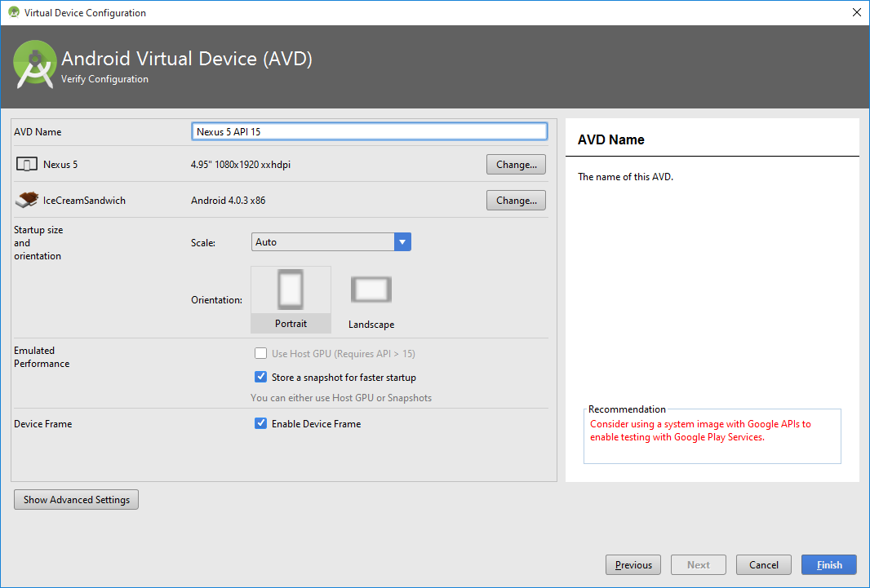Click Startup size and orientation label
This screenshot has width=870, height=588.
tap(38, 243)
